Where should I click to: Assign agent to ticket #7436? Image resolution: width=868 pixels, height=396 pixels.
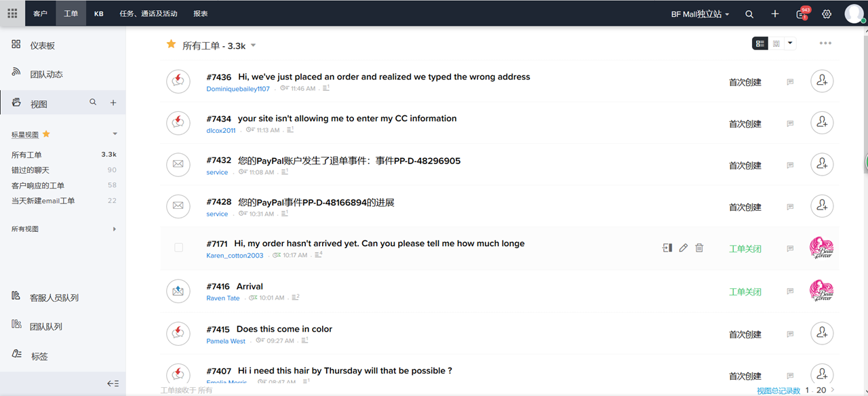coord(822,81)
